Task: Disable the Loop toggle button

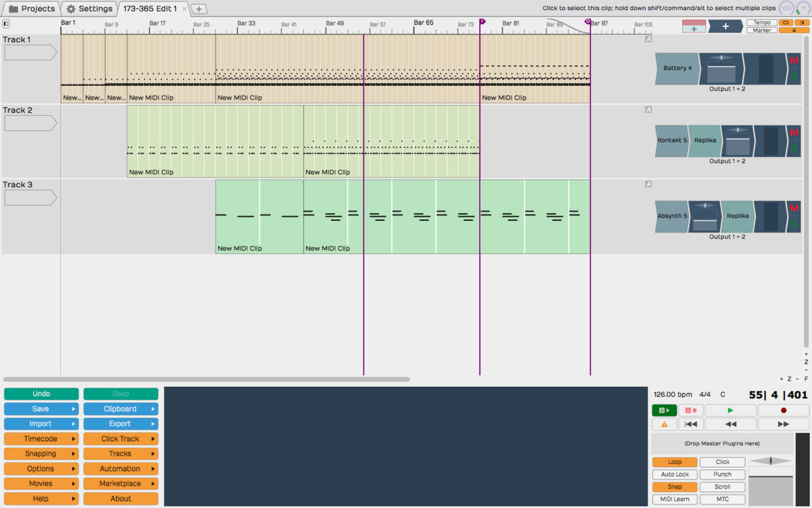Action: (x=675, y=462)
